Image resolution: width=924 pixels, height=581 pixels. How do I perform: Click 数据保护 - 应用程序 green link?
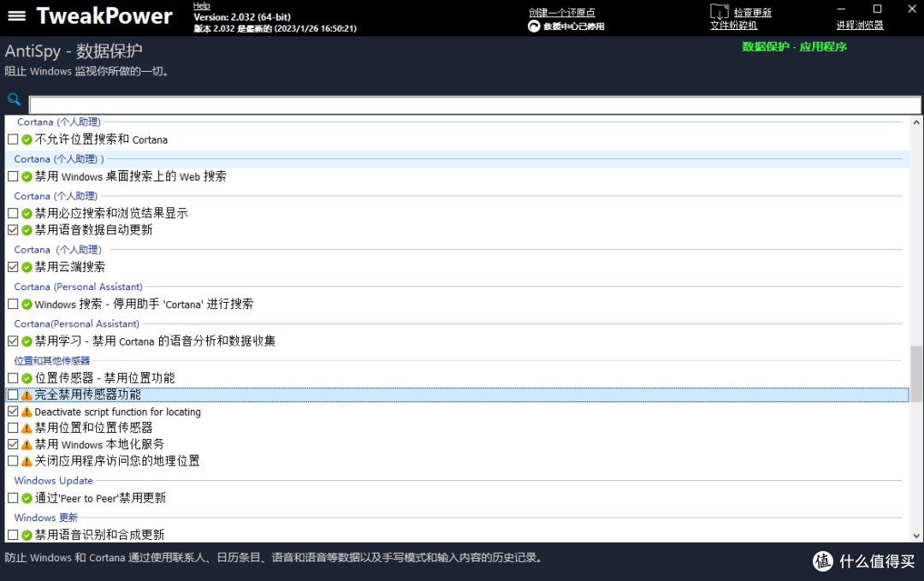click(794, 46)
